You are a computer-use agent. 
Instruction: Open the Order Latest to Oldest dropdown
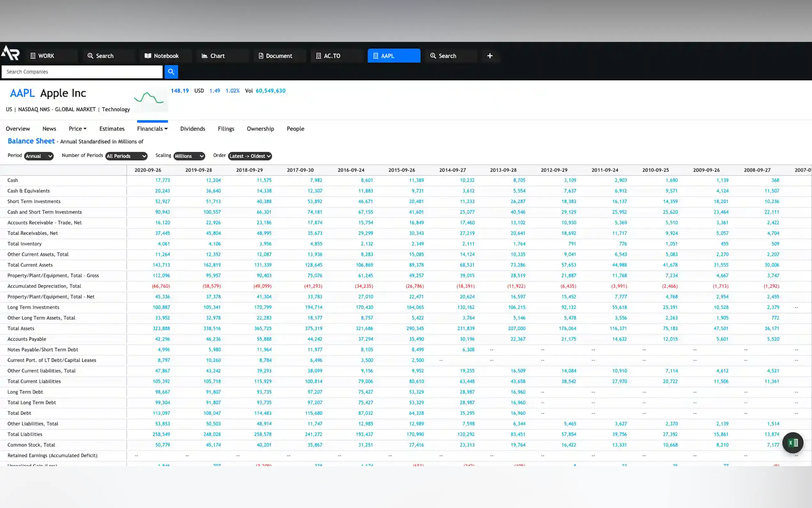point(250,156)
